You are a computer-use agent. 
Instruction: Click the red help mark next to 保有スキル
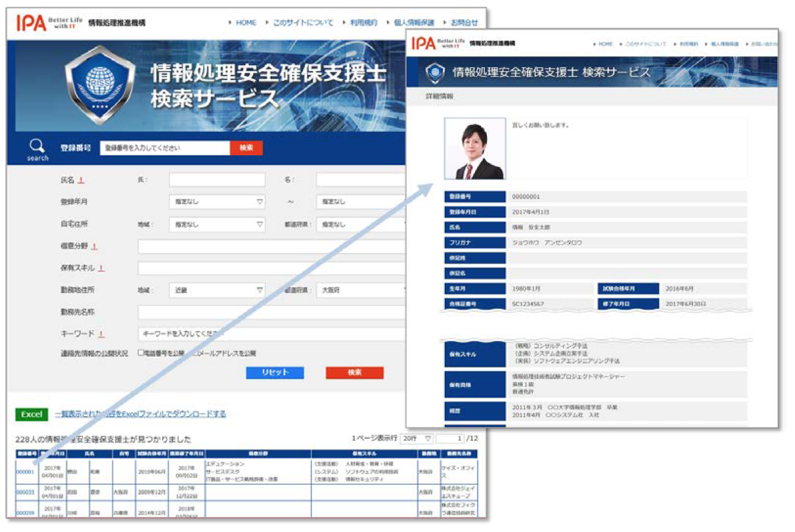point(102,269)
